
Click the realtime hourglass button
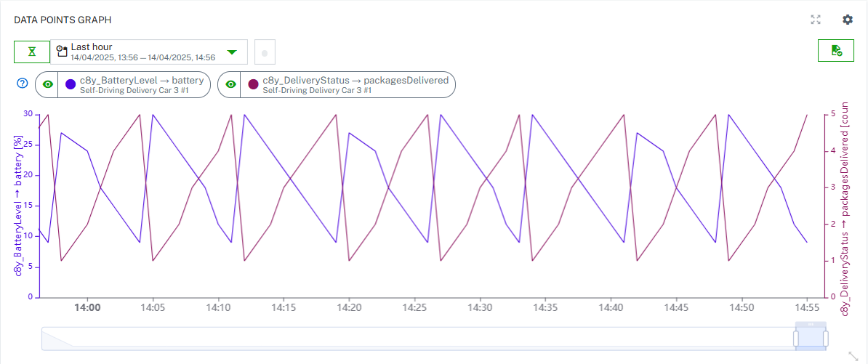pos(31,52)
